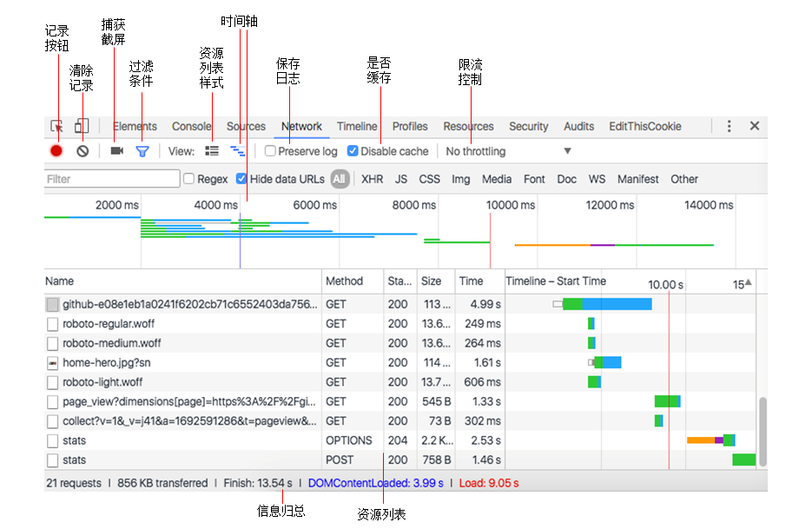Screen dimensions: 812x529
Task: Open the DevTools three-dot menu
Action: click(x=729, y=126)
